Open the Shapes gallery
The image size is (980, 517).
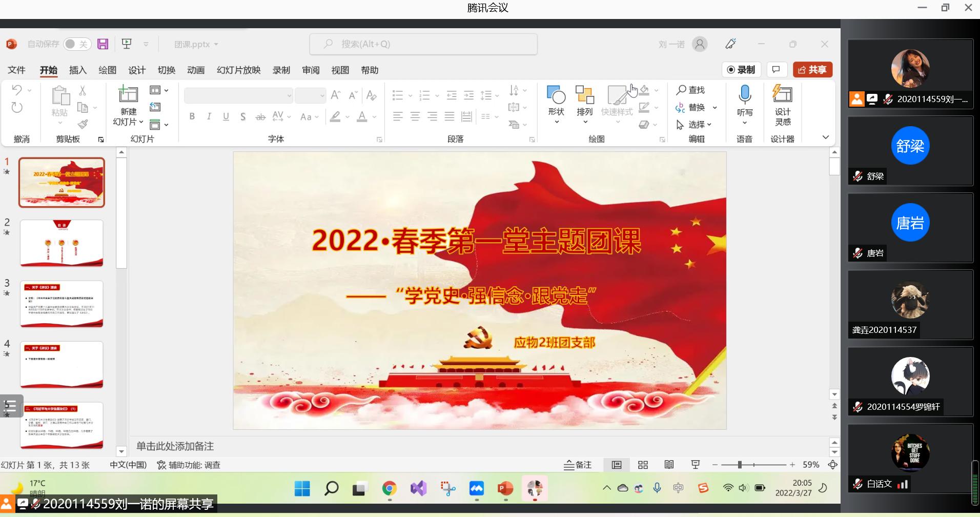(x=556, y=106)
